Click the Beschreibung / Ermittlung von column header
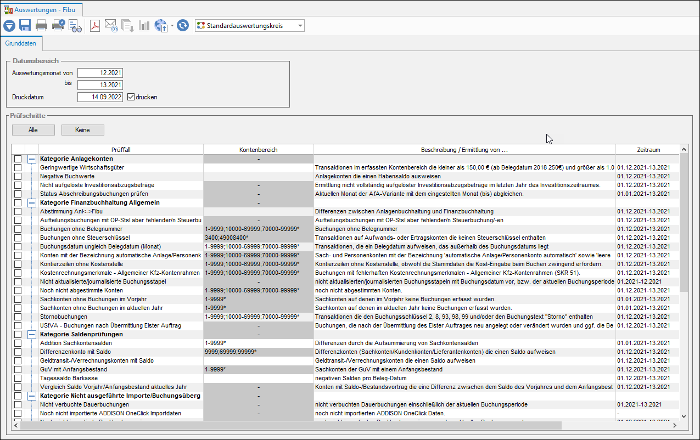 tap(464, 149)
